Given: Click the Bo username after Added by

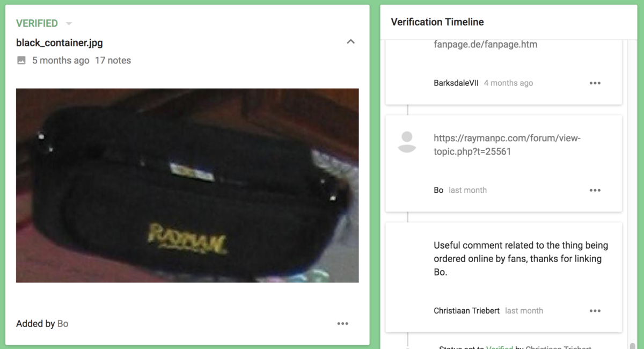Looking at the screenshot, I should click(63, 324).
